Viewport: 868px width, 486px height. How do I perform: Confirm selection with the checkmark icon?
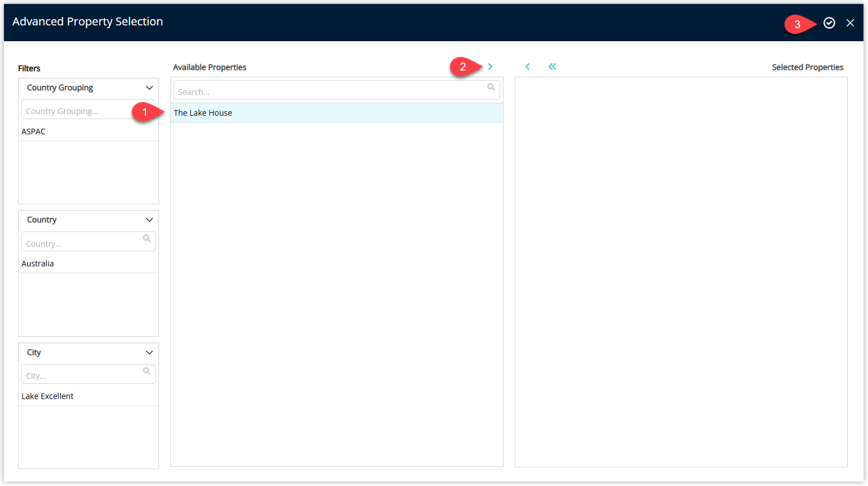coord(829,23)
